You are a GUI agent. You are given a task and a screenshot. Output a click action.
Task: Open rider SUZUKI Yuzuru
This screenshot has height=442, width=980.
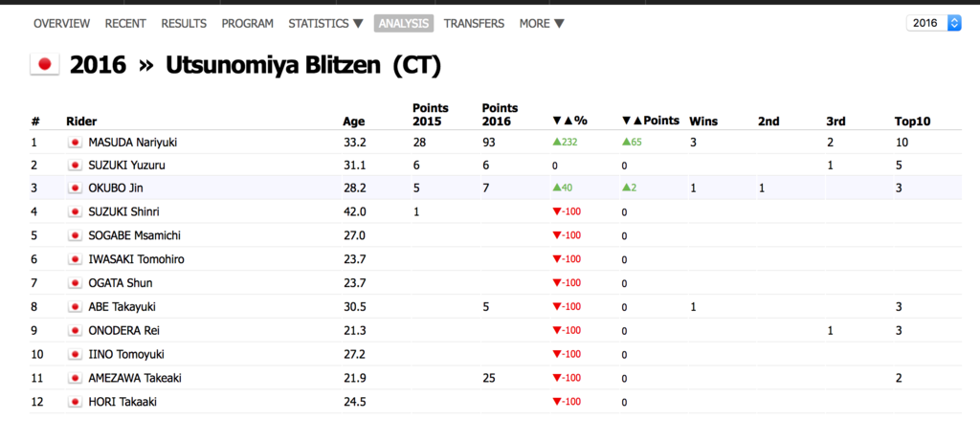pyautogui.click(x=127, y=166)
